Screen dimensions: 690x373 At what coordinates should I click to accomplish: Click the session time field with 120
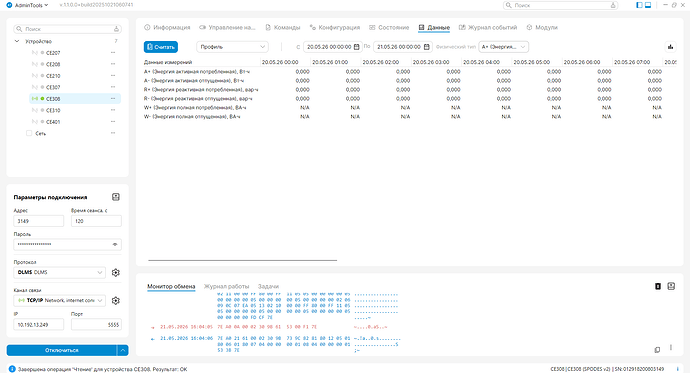[x=96, y=221]
